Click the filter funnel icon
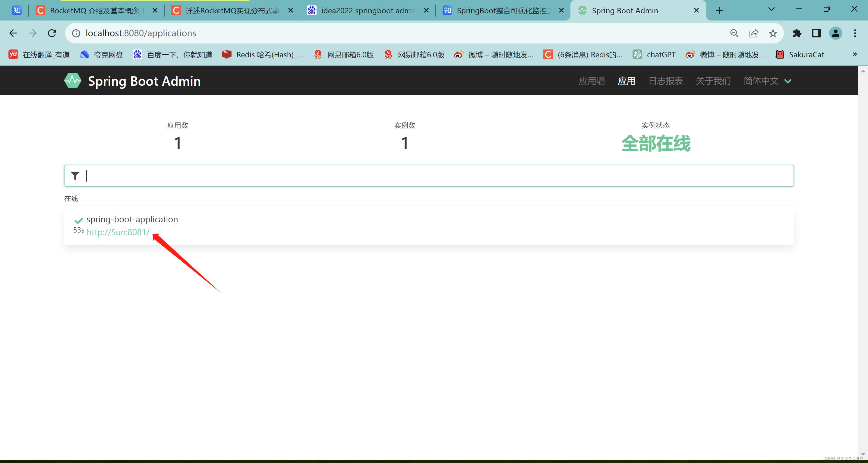The width and height of the screenshot is (868, 463). tap(75, 176)
